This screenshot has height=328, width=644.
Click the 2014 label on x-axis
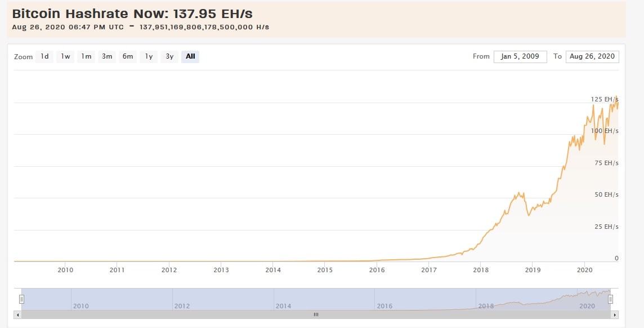click(273, 270)
